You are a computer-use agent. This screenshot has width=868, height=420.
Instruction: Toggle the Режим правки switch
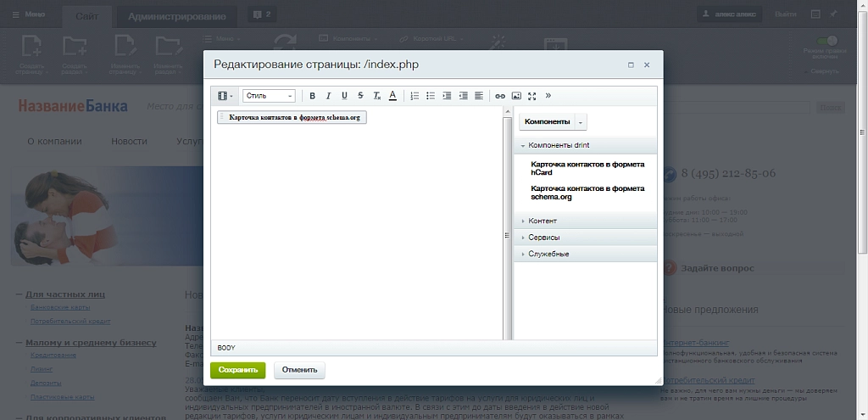[827, 41]
